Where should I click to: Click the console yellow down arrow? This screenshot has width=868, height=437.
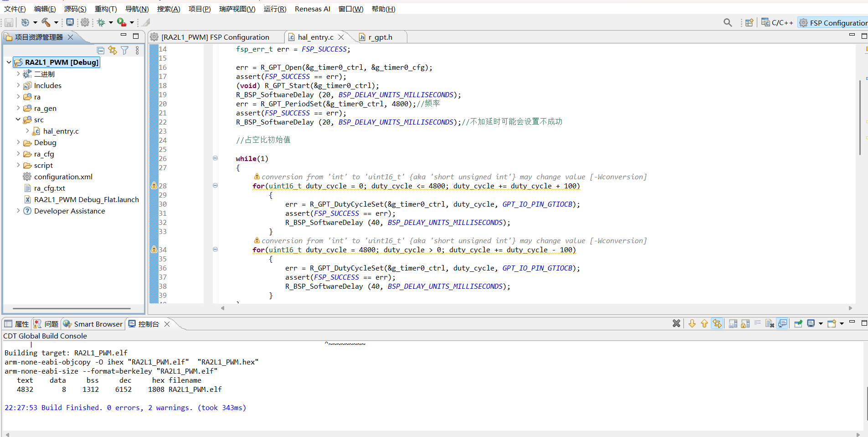(692, 323)
